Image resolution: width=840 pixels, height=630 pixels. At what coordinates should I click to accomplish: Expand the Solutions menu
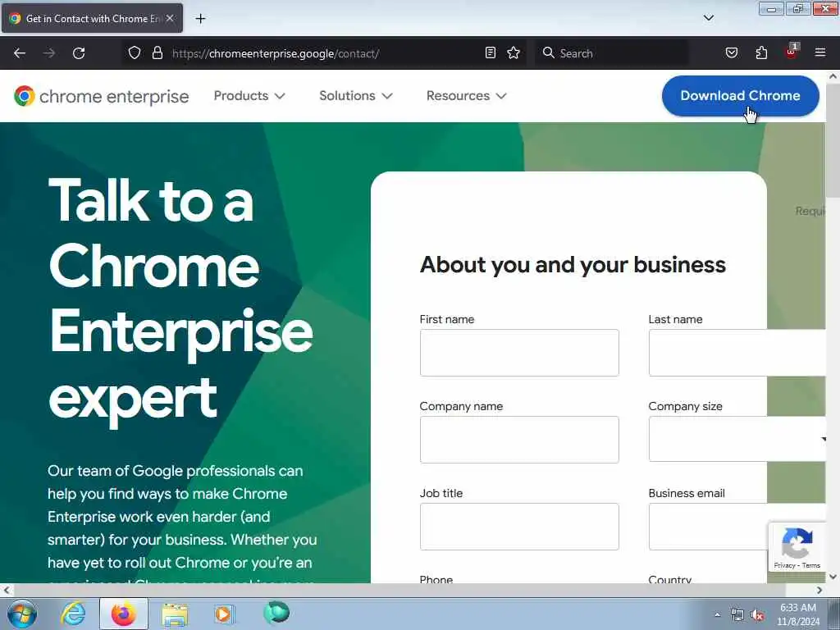tap(356, 96)
